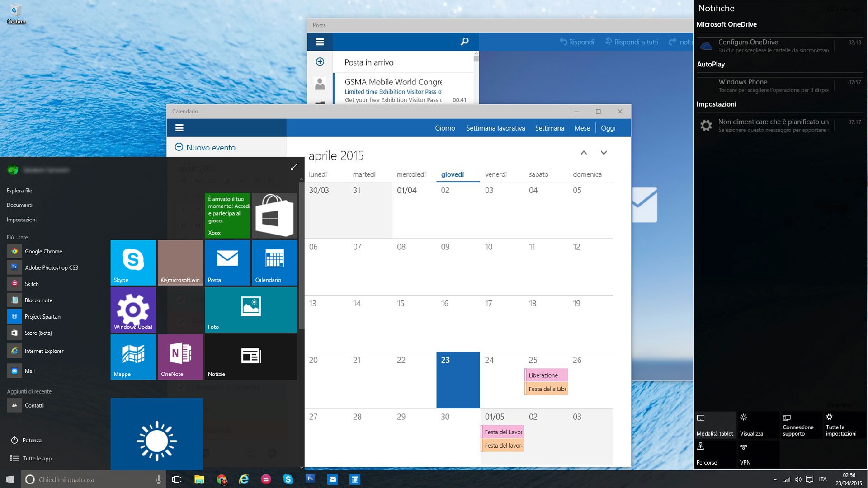Click the new mail plus icon in Posta
Screen dimensions: 868x488
[x=320, y=61]
